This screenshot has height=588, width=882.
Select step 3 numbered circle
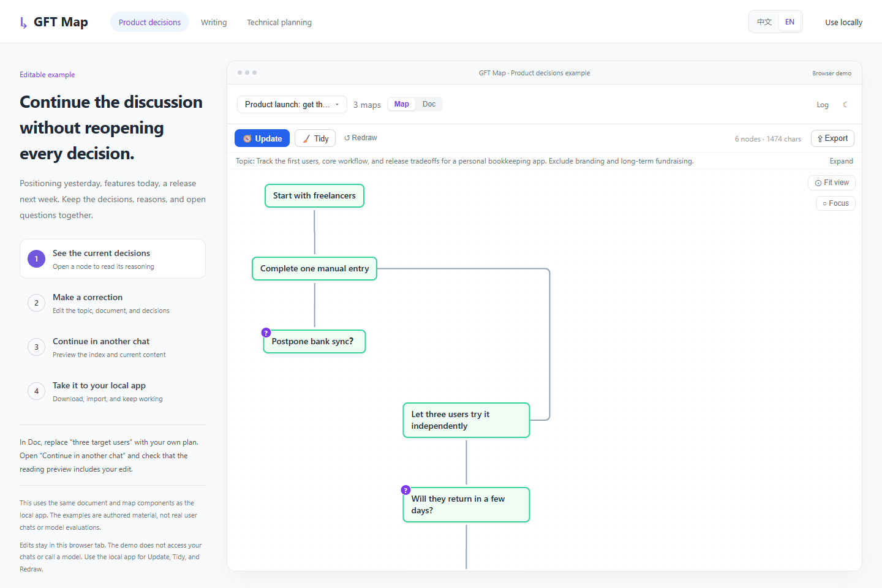coord(37,347)
